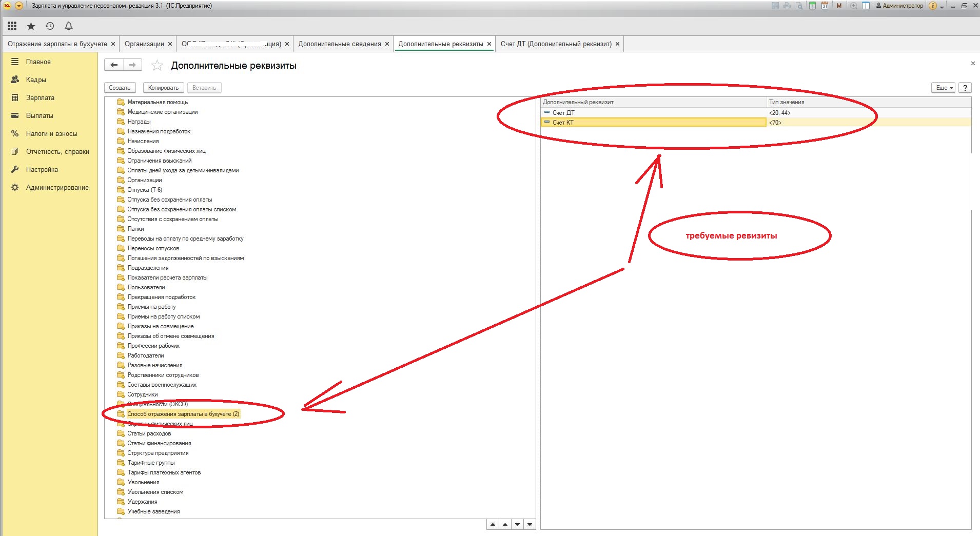Open the calculator icon in title bar

point(812,6)
